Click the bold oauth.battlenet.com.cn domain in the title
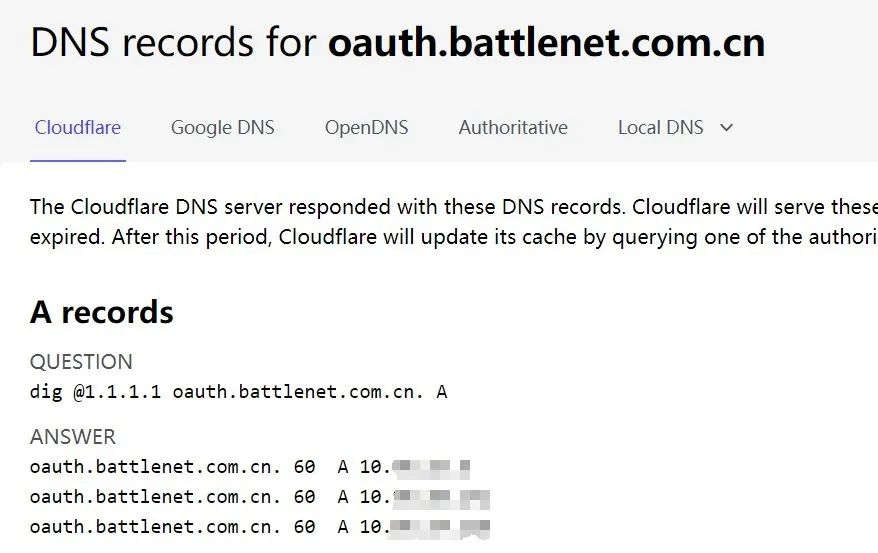 tap(546, 43)
